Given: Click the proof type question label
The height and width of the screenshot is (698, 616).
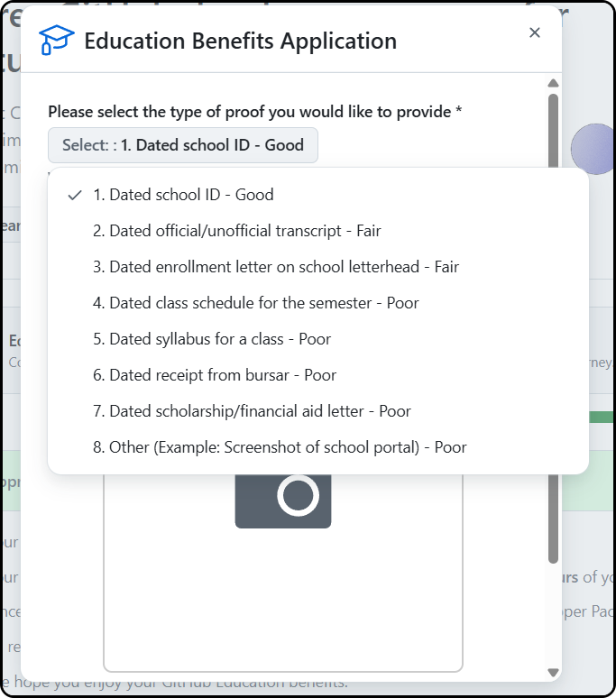Looking at the screenshot, I should coord(254,112).
